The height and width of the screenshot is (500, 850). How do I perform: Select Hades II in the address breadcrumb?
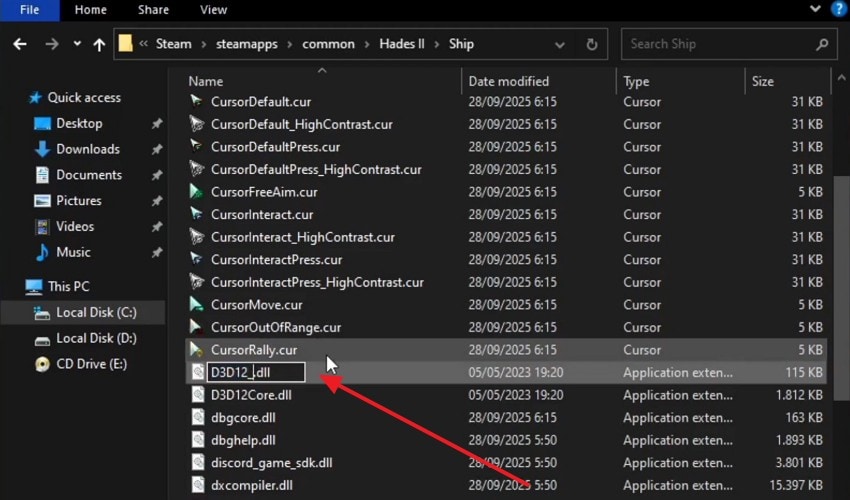pyautogui.click(x=402, y=44)
